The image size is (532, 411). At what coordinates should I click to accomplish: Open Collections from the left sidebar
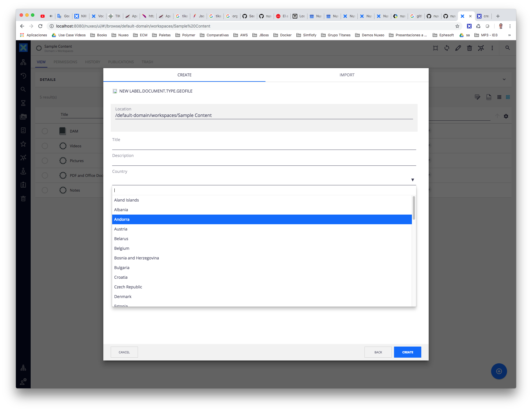click(x=23, y=116)
